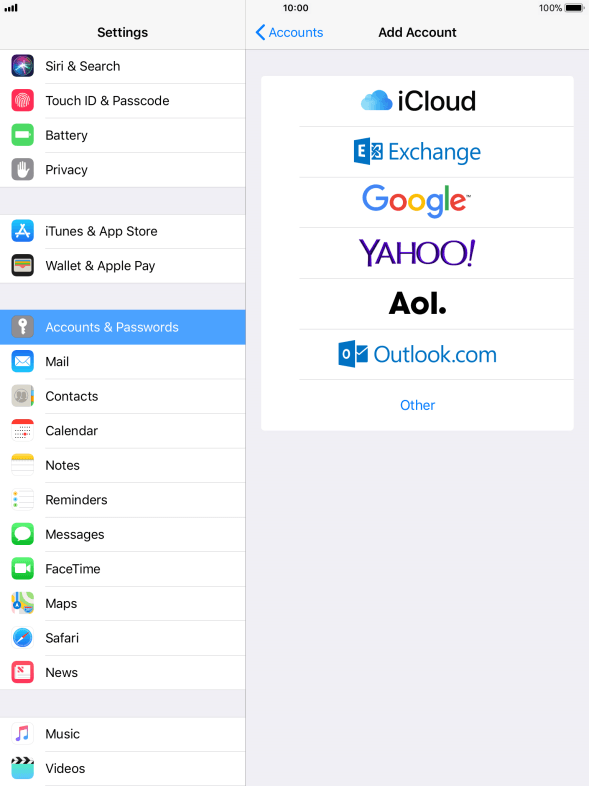Open the Privacy hand icon
The image size is (589, 786).
click(x=23, y=169)
